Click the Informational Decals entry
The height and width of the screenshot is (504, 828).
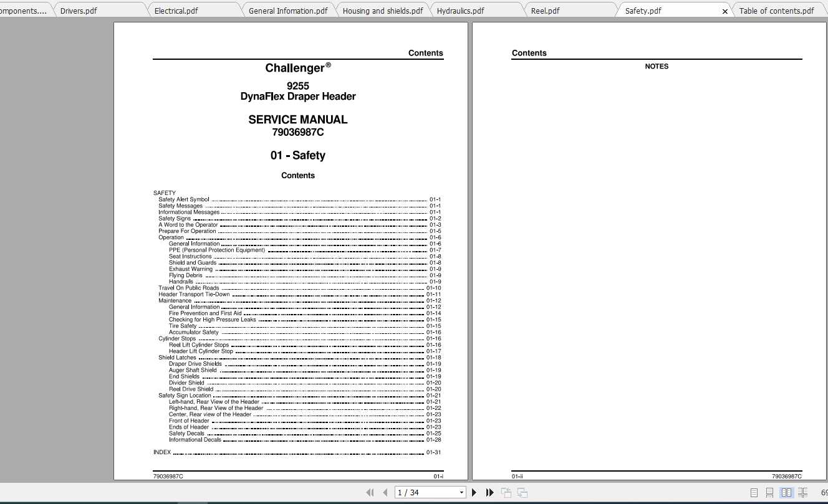305,440
